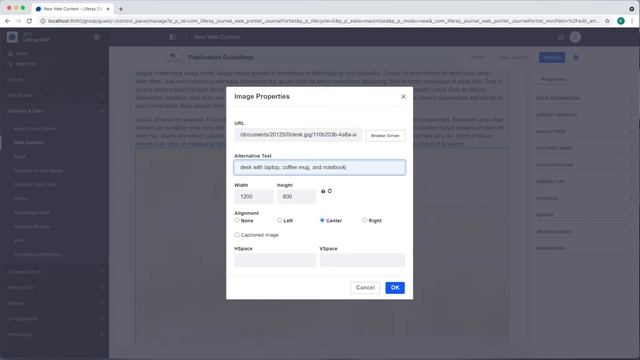The height and width of the screenshot is (360, 640).
Task: Expand the Basic Information properties panel
Action: [x=584, y=98]
